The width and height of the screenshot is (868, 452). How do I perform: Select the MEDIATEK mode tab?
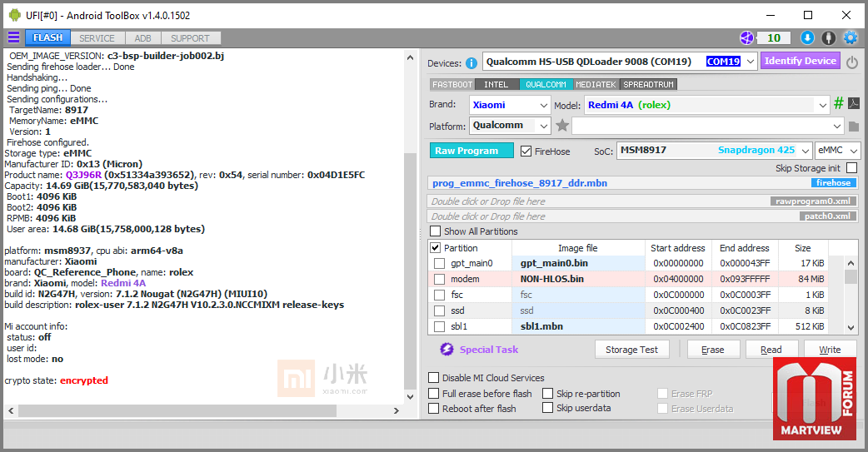tap(596, 85)
